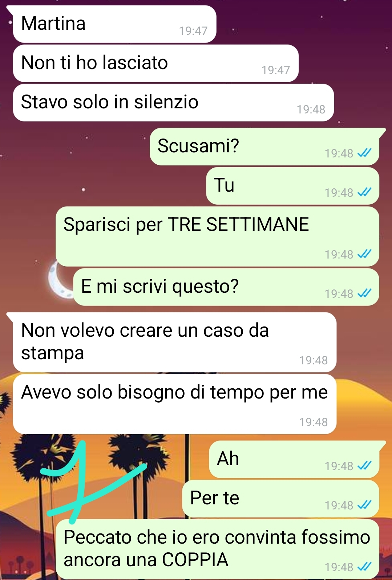Tap read receipt ticks on "Tu" message
The height and width of the screenshot is (580, 392).
(364, 192)
